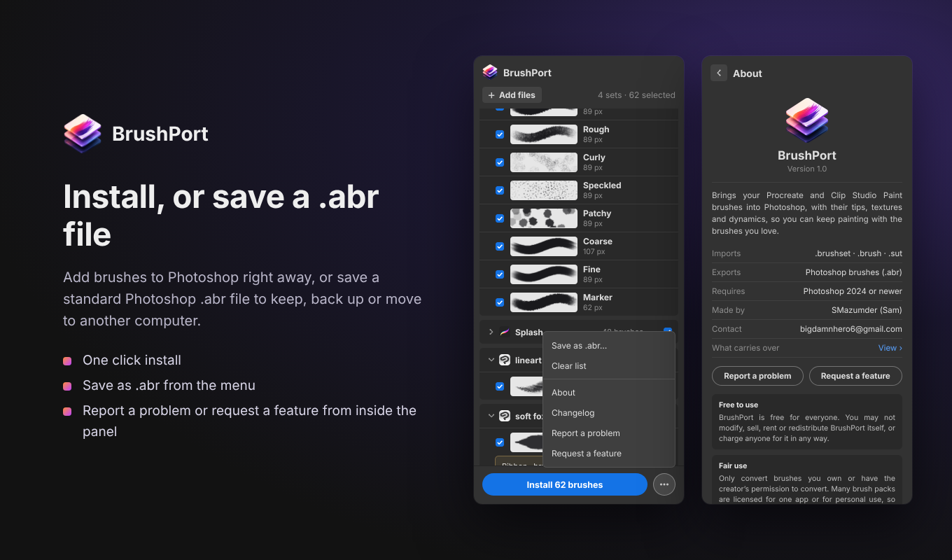Toggle the brush checkbox under the lineart set

tap(500, 386)
